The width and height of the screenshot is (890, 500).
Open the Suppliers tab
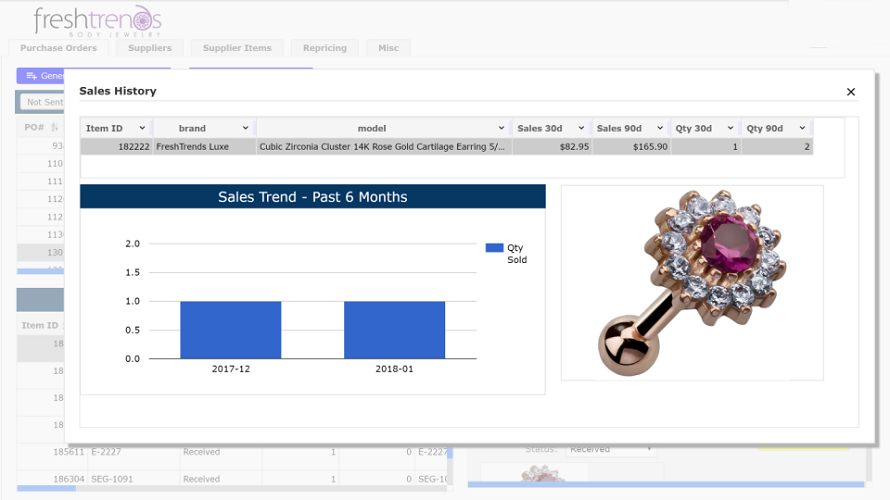pos(149,48)
